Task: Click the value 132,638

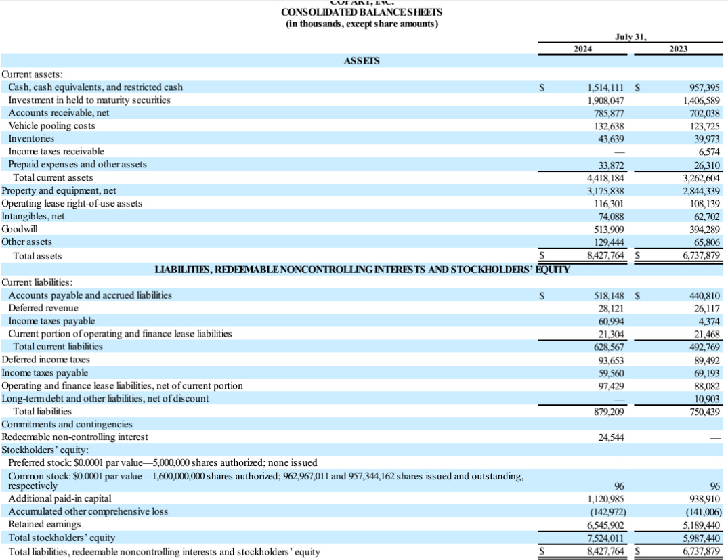Action: [609, 127]
